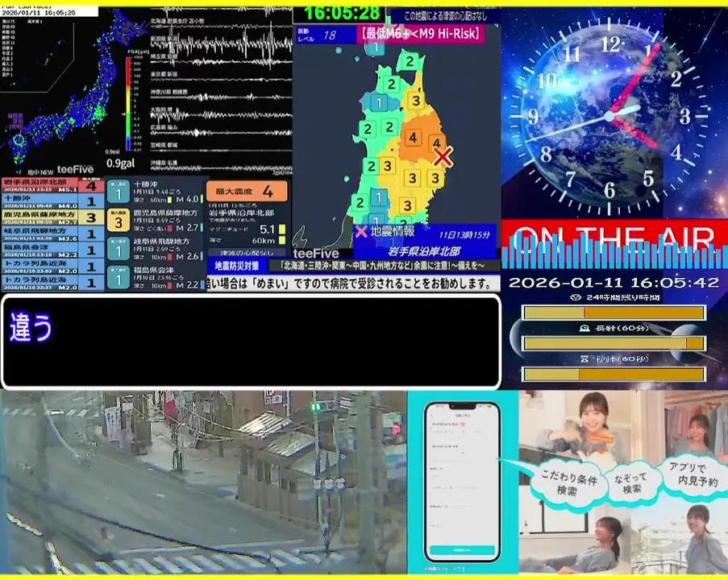The width and height of the screenshot is (728, 580).
Task: Click the yellow square beside magnitude 5.1
Action: (282, 230)
